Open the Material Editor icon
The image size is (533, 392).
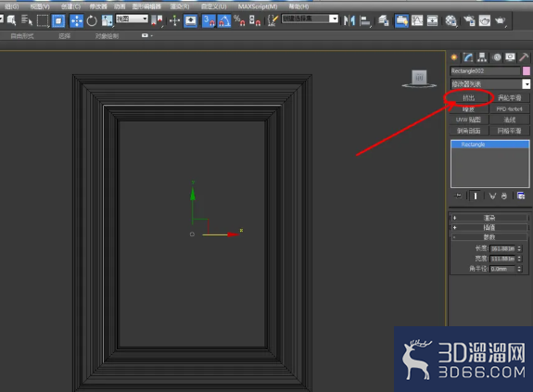pos(451,20)
